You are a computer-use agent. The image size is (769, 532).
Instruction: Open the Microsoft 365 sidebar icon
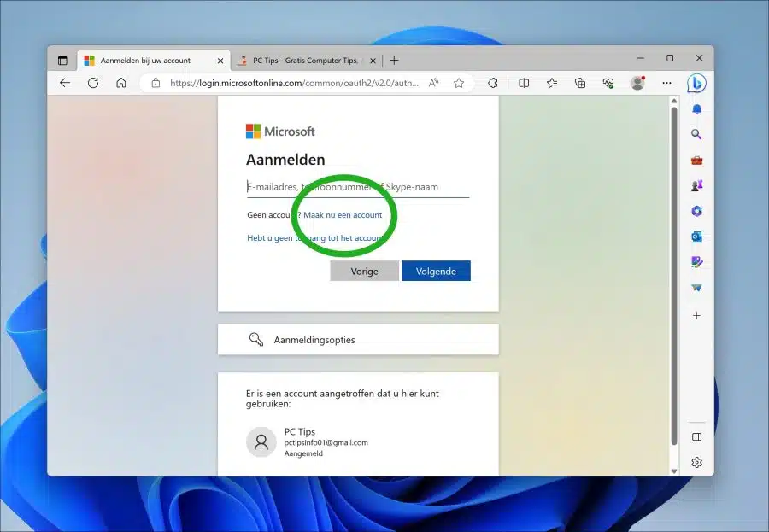[696, 211]
